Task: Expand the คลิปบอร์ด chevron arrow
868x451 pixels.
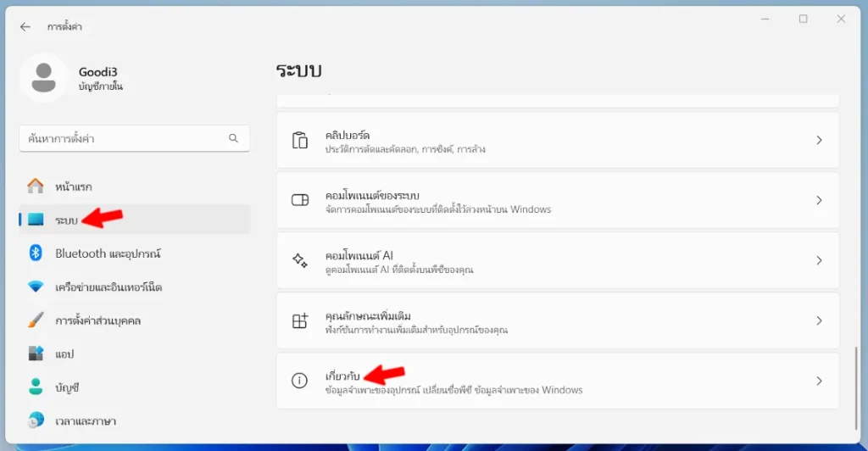Action: tap(819, 141)
